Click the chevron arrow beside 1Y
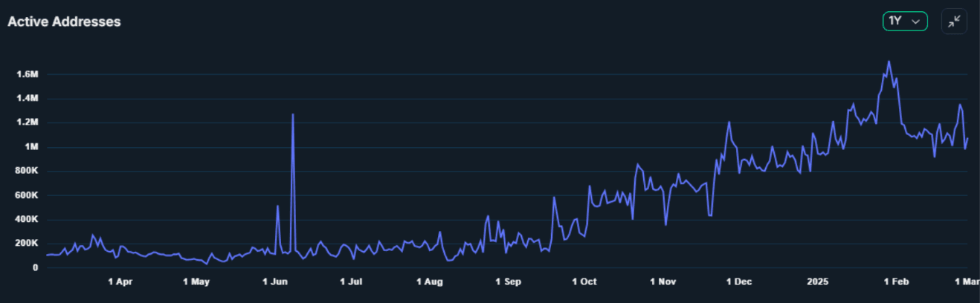980x303 pixels. coord(916,22)
